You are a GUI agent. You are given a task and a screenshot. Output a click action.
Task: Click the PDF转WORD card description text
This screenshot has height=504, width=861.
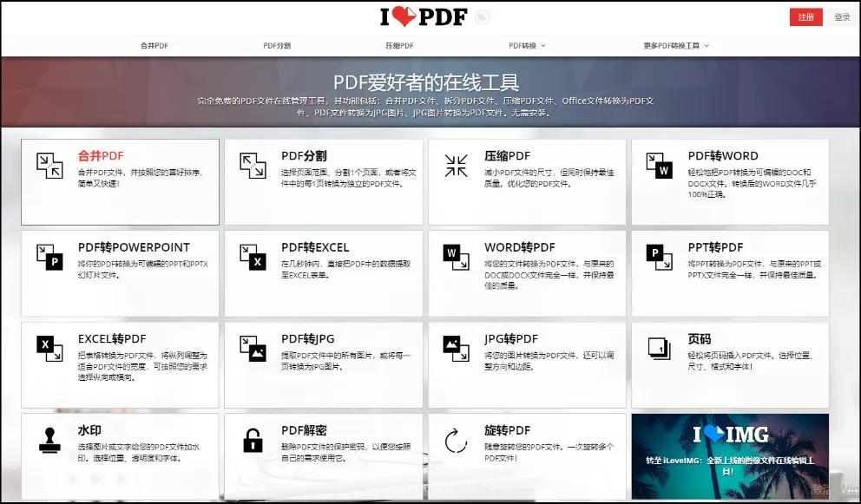(752, 183)
